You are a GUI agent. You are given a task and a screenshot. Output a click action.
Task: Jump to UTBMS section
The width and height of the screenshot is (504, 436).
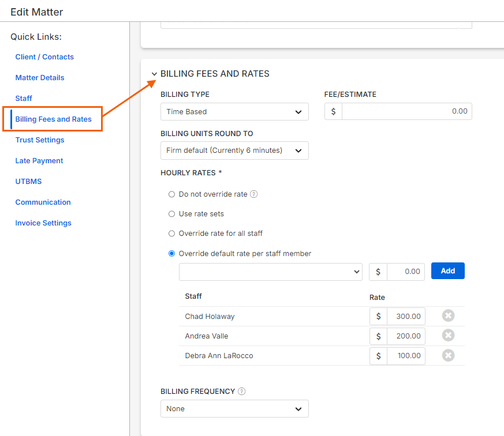point(29,182)
